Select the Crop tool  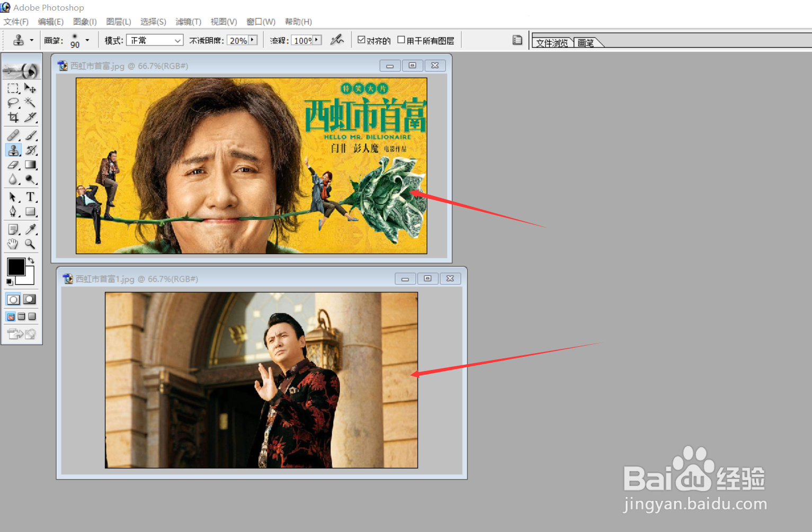pyautogui.click(x=13, y=117)
